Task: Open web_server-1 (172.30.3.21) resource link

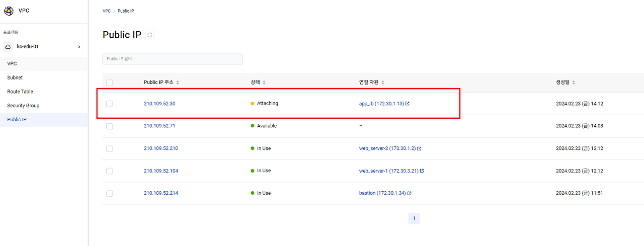Action: click(388, 171)
